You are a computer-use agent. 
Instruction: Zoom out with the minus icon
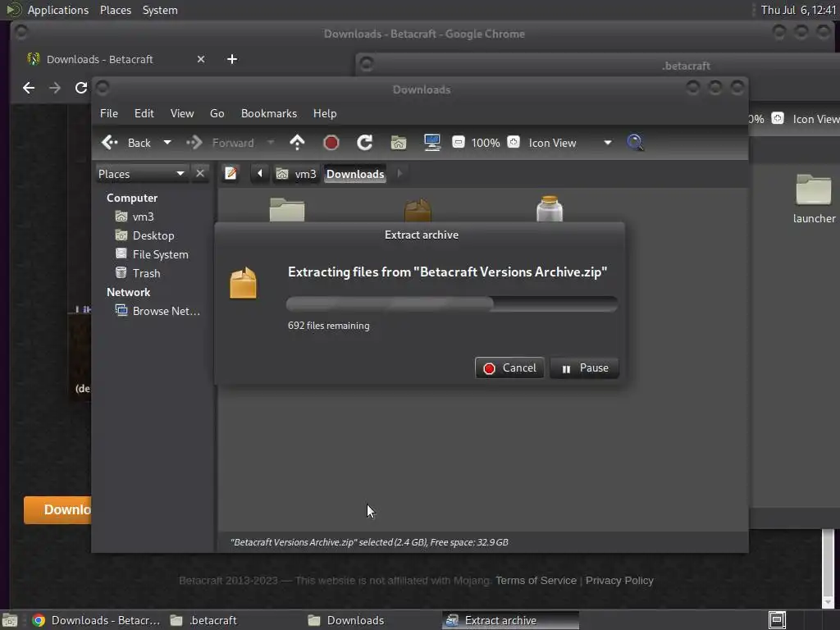pyautogui.click(x=458, y=143)
